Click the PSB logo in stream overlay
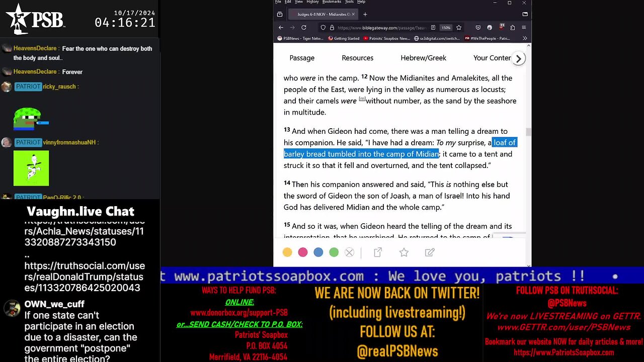Viewport: 644px width, 362px height. (x=35, y=19)
